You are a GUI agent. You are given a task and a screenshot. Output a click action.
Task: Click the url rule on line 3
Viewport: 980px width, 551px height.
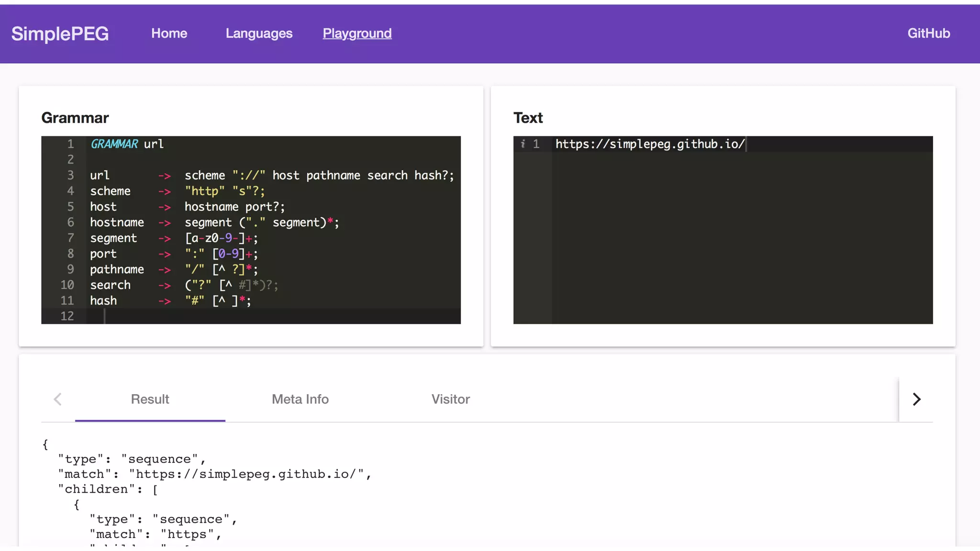point(100,176)
